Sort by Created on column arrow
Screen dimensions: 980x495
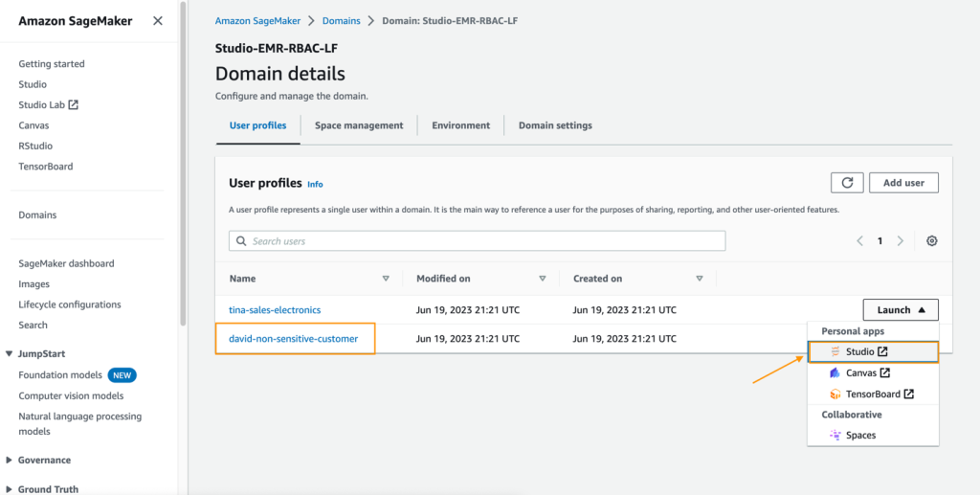700,279
